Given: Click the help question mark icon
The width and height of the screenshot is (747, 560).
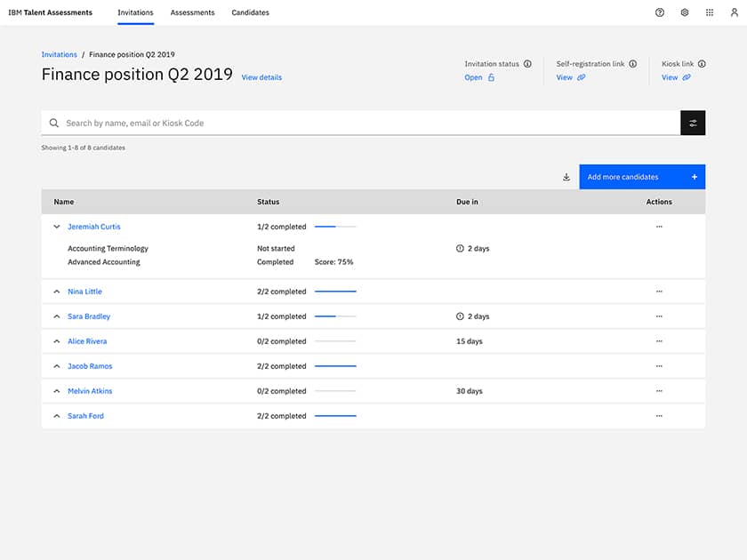Looking at the screenshot, I should 659,12.
